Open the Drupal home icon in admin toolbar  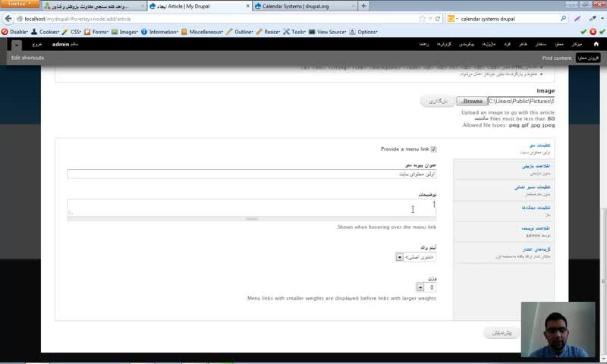click(x=596, y=44)
